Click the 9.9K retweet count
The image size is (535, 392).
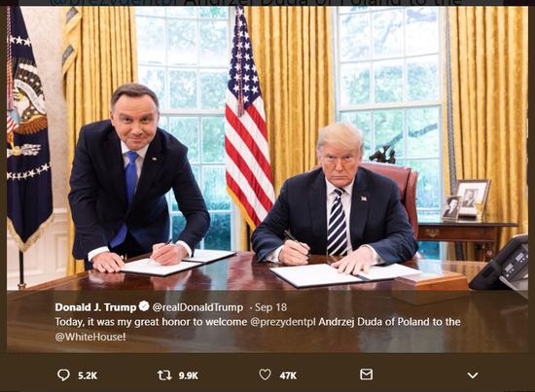pyautogui.click(x=189, y=375)
